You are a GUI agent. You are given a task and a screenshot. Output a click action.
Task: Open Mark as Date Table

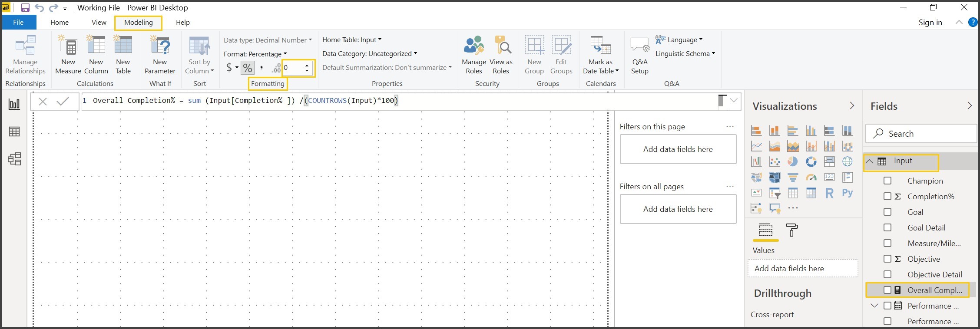coord(601,55)
